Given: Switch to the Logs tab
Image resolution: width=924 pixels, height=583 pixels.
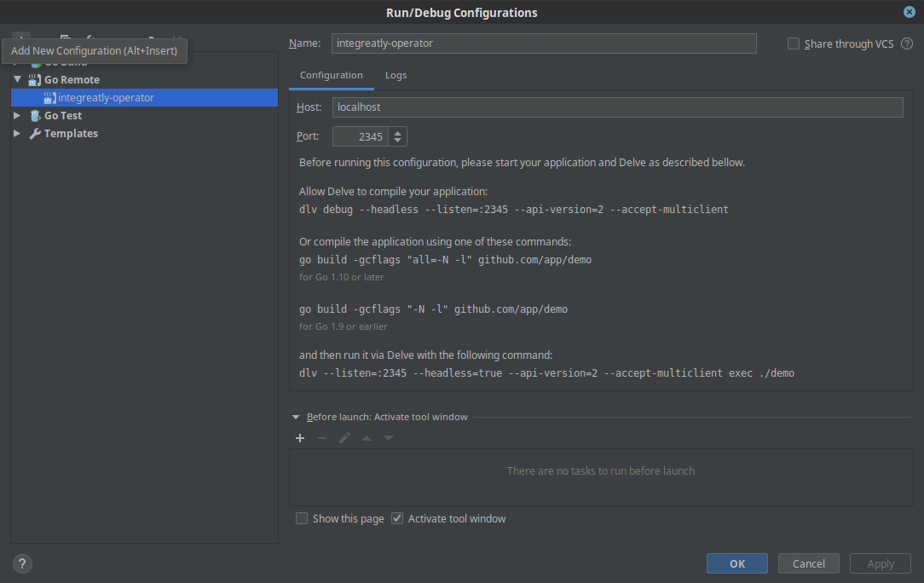Looking at the screenshot, I should (396, 75).
